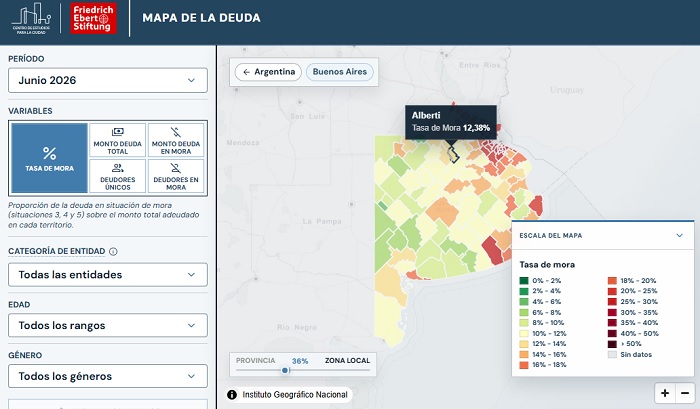The width and height of the screenshot is (700, 409).
Task: Expand the Todos los rangos age dropdown
Action: pos(108,326)
